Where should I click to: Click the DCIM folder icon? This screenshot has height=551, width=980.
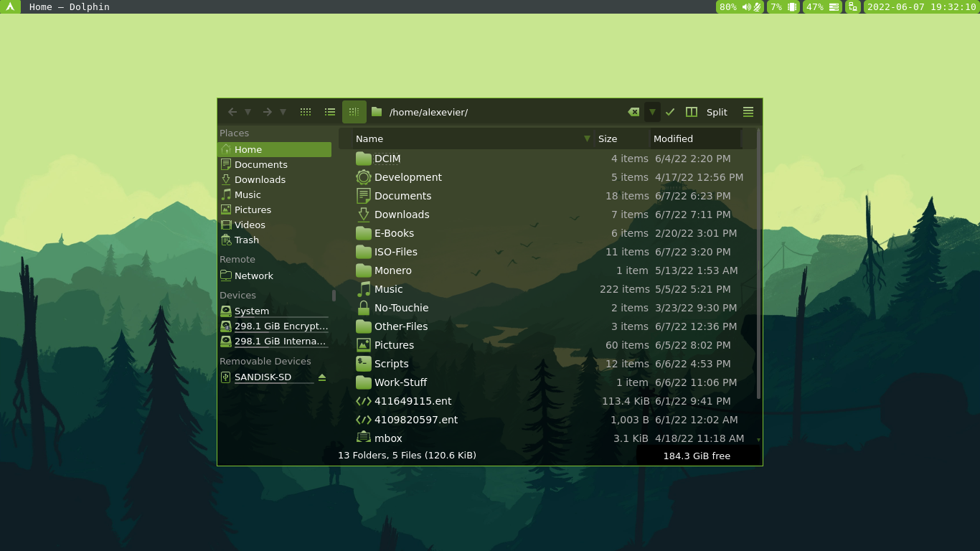click(364, 159)
